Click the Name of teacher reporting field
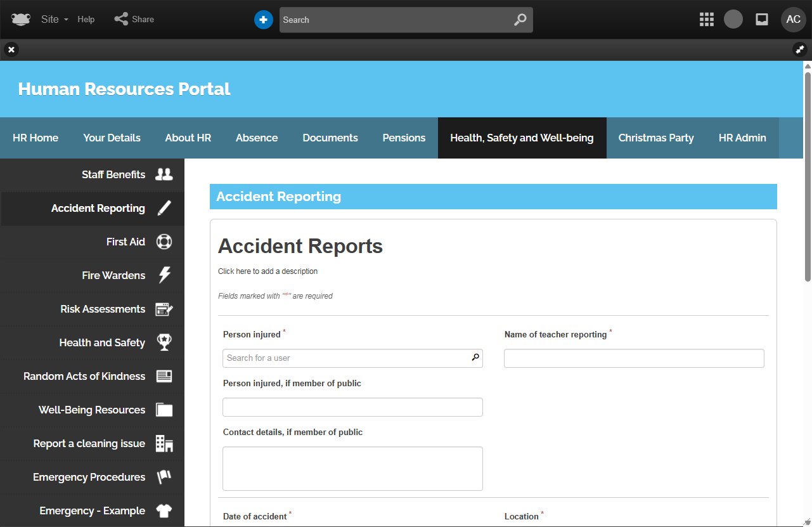This screenshot has height=527, width=812. [634, 358]
